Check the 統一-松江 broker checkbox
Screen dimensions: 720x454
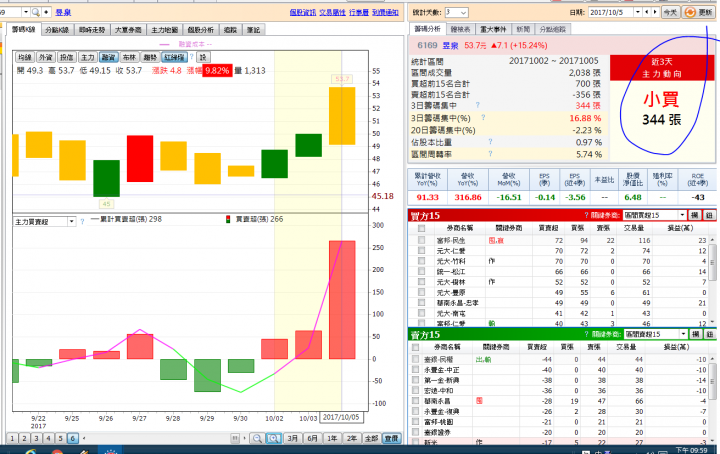(422, 272)
